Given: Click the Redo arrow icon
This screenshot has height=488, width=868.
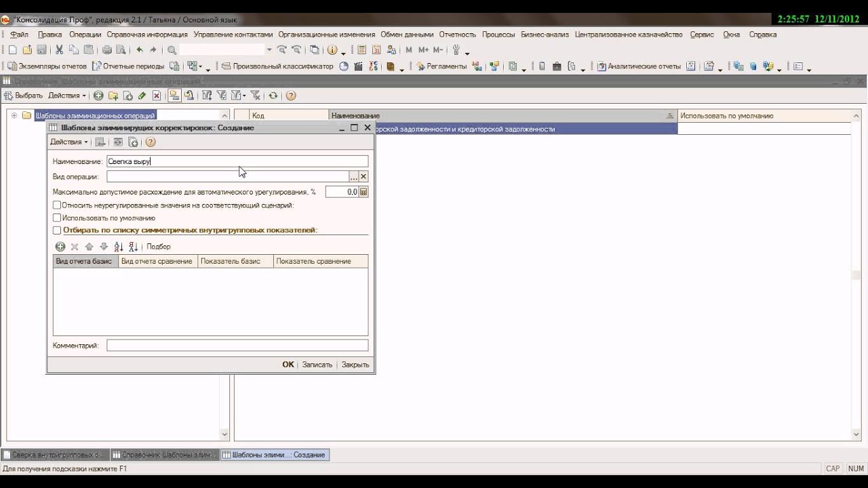Looking at the screenshot, I should [153, 49].
